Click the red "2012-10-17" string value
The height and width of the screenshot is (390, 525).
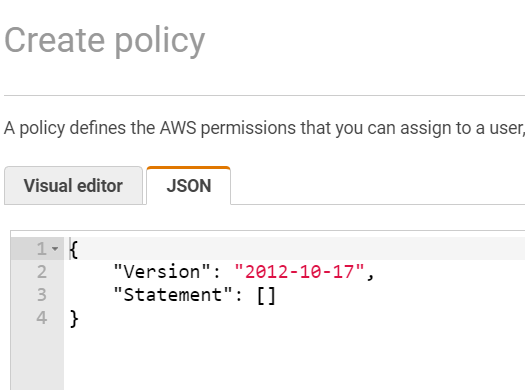coord(299,271)
